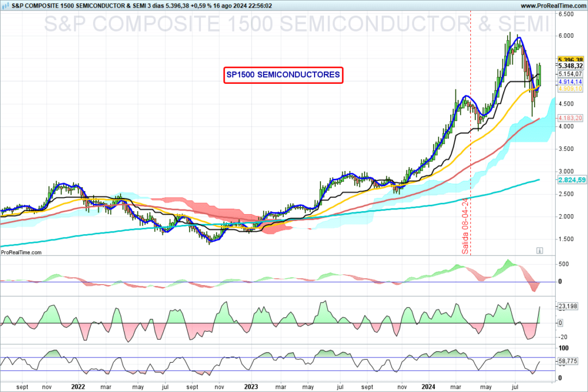The width and height of the screenshot is (588, 392).
Task: Select the SP1500 SEMICONDUCTORES text box
Action: 283,75
